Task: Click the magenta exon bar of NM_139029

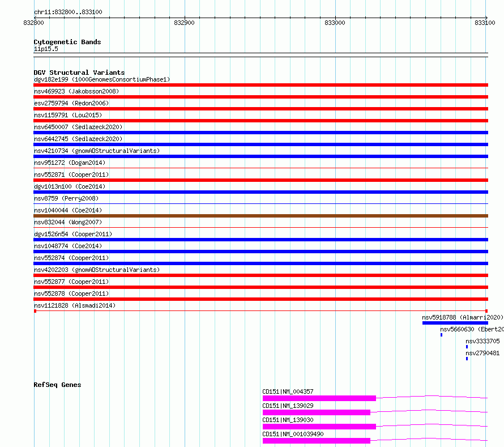Action: [317, 412]
